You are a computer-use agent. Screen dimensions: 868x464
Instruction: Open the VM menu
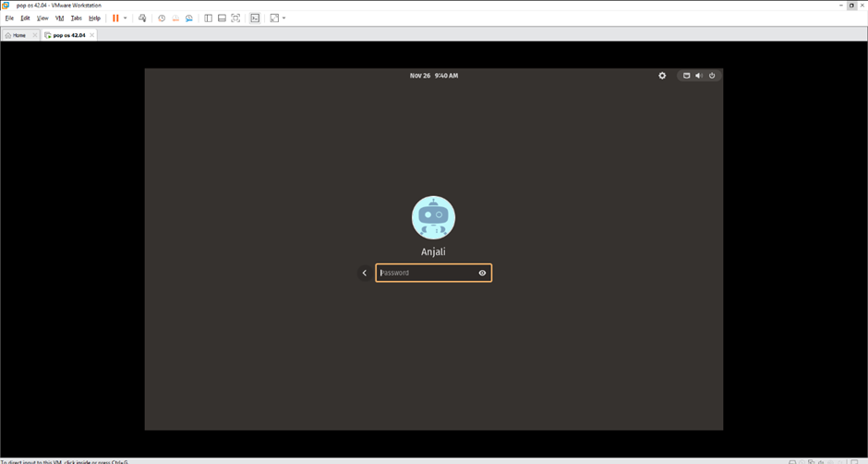(x=59, y=18)
